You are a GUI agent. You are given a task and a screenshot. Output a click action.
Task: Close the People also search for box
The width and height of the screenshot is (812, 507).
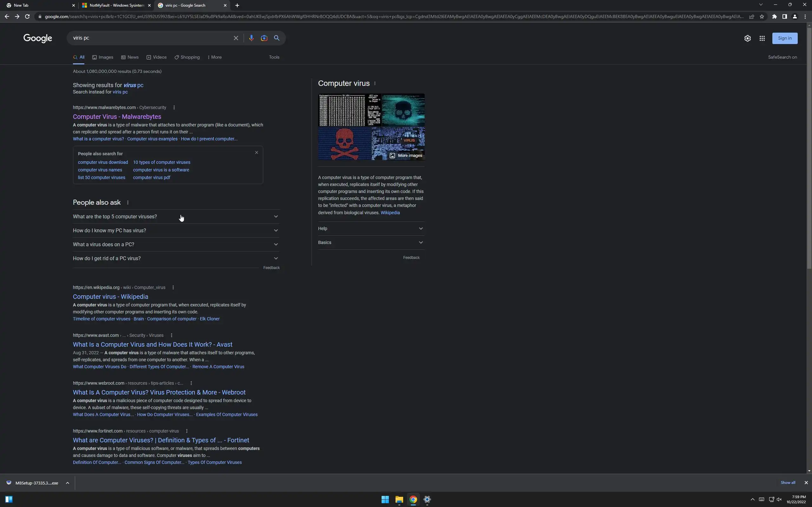[257, 152]
